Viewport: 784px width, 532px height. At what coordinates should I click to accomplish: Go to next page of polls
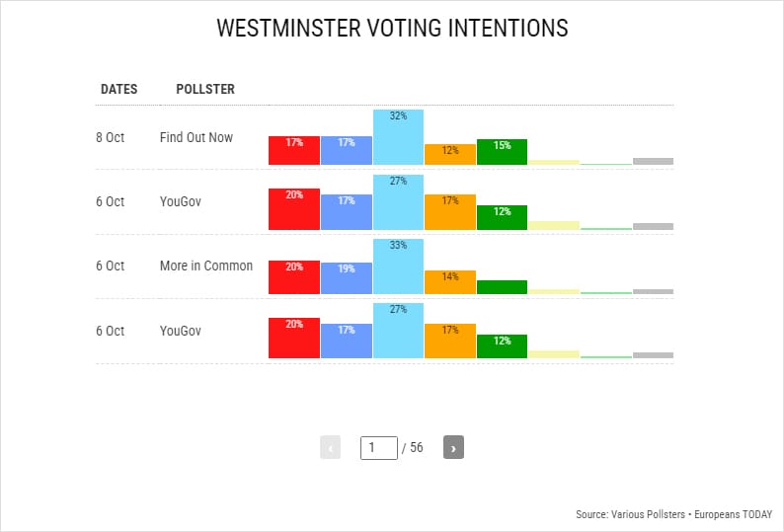[453, 447]
